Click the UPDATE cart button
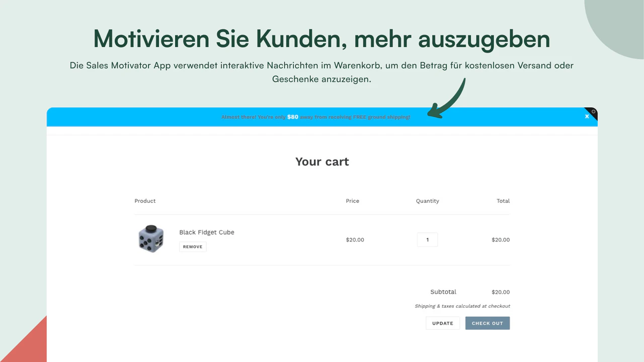This screenshot has height=362, width=644. (443, 323)
